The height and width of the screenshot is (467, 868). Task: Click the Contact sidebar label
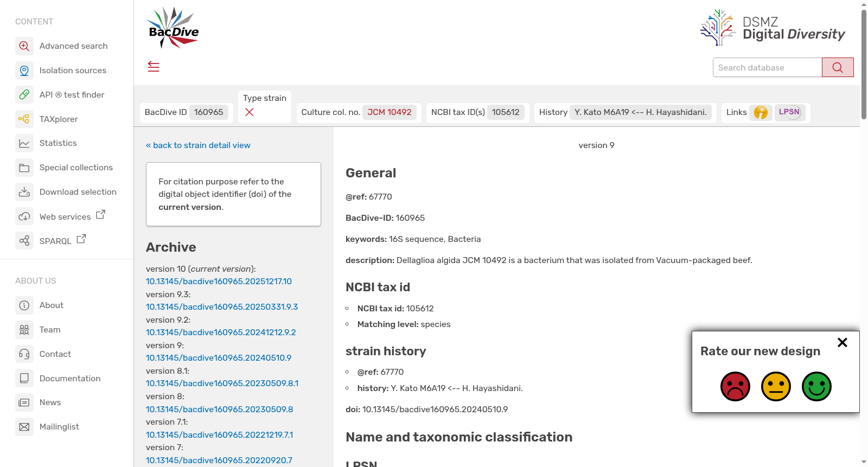pos(55,354)
